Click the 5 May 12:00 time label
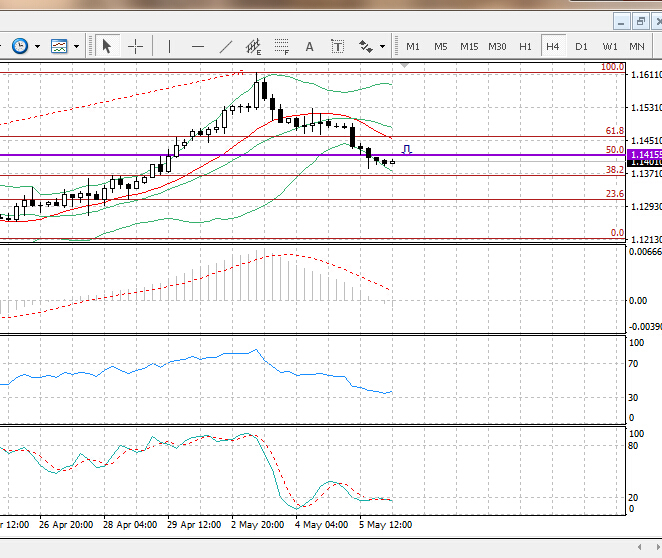This screenshot has height=558, width=662. (x=385, y=525)
